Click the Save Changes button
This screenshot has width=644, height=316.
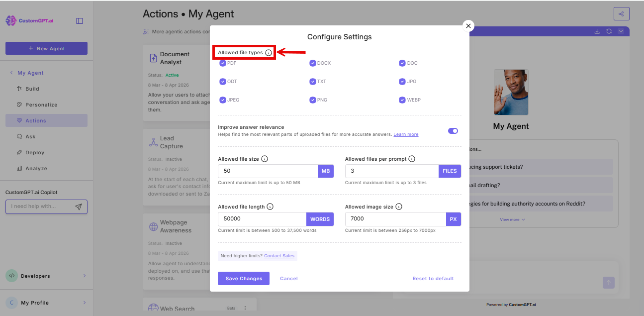pos(243,278)
